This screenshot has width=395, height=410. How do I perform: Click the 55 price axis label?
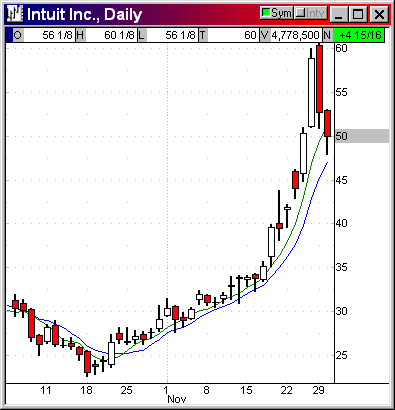pos(341,92)
